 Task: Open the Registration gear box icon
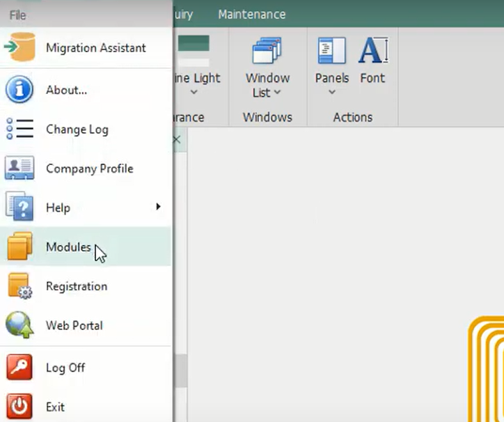[x=19, y=286]
